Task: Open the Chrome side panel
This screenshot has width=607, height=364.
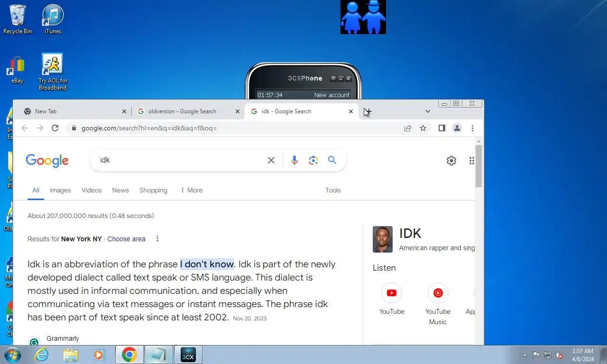Action: pyautogui.click(x=442, y=128)
